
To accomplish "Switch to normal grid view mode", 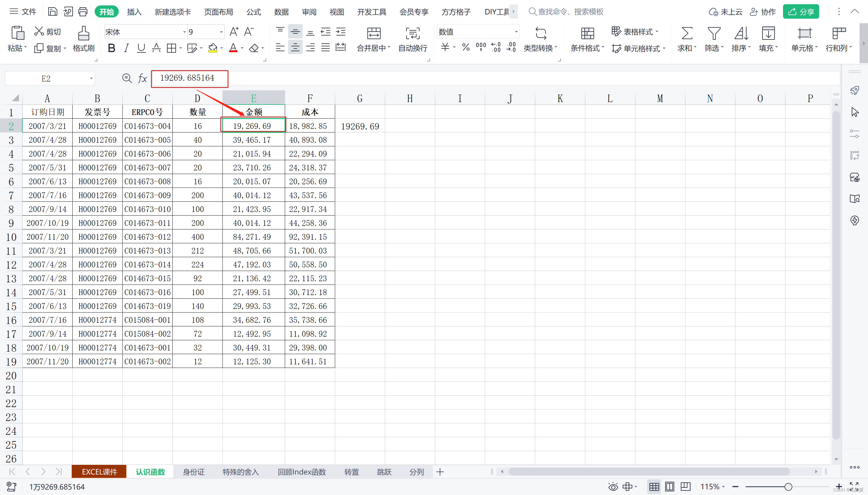I will 654,487.
